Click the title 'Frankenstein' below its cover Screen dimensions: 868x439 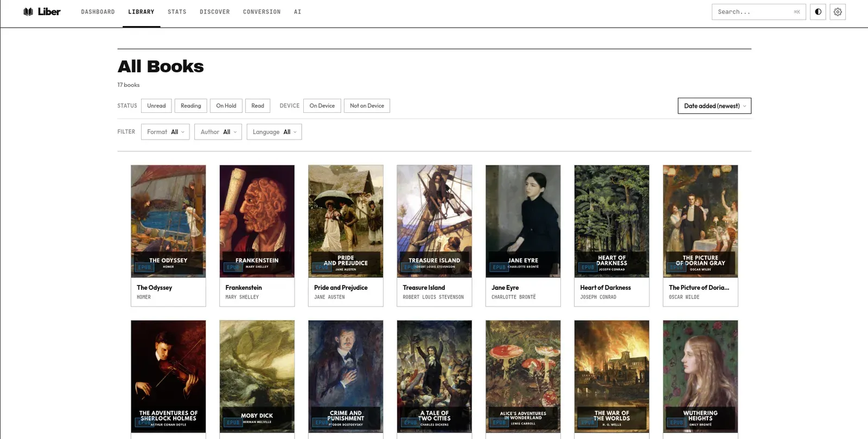click(x=244, y=288)
